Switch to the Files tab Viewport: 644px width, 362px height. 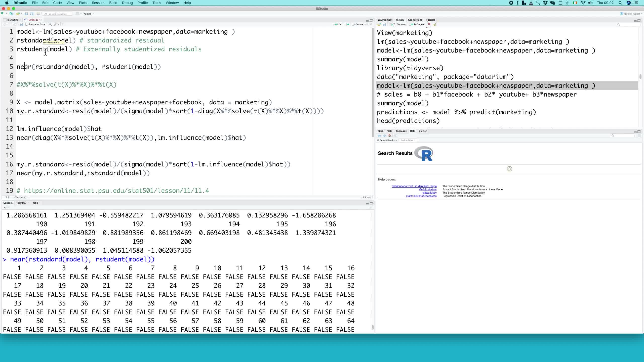tap(380, 131)
